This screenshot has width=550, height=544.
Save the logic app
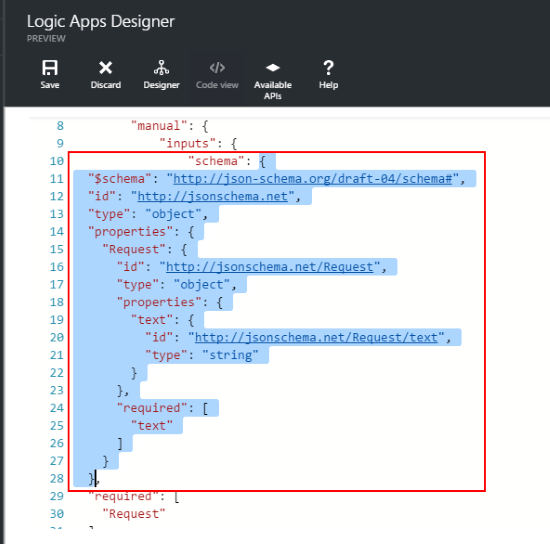click(50, 74)
